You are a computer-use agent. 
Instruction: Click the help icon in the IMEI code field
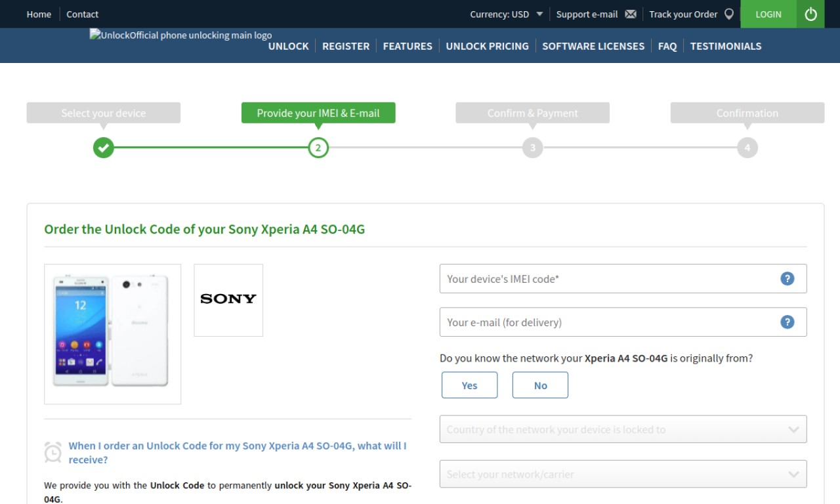[x=787, y=278]
